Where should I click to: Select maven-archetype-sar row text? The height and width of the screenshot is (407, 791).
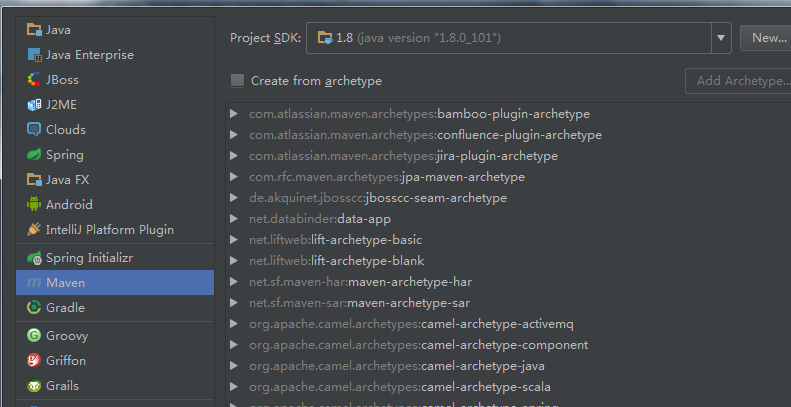[360, 303]
